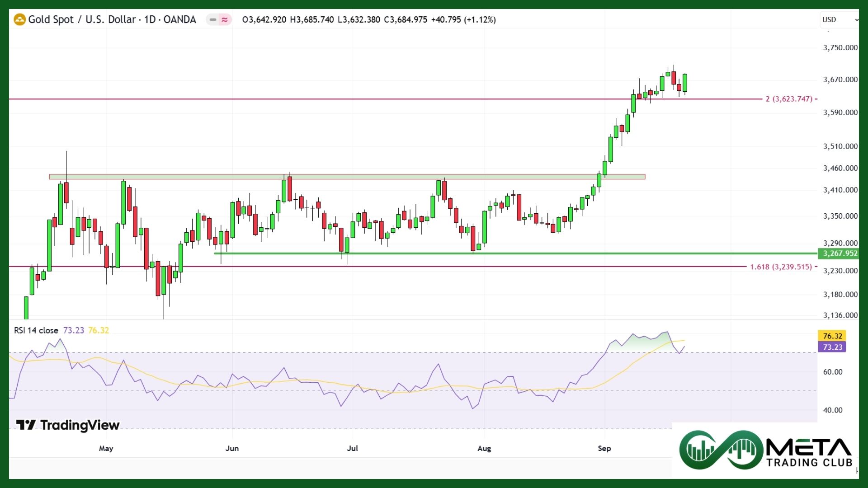
Task: Click Sep on the time axis
Action: [604, 448]
